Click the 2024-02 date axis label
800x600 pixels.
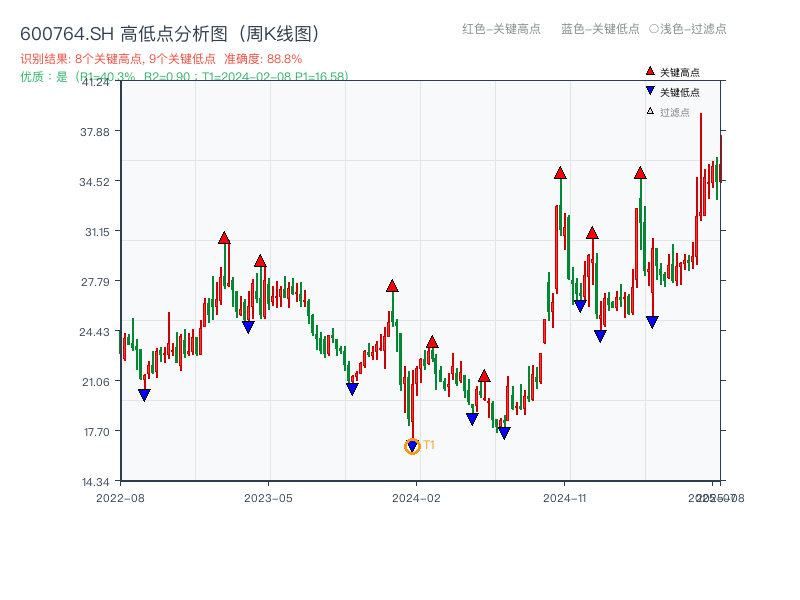click(416, 498)
